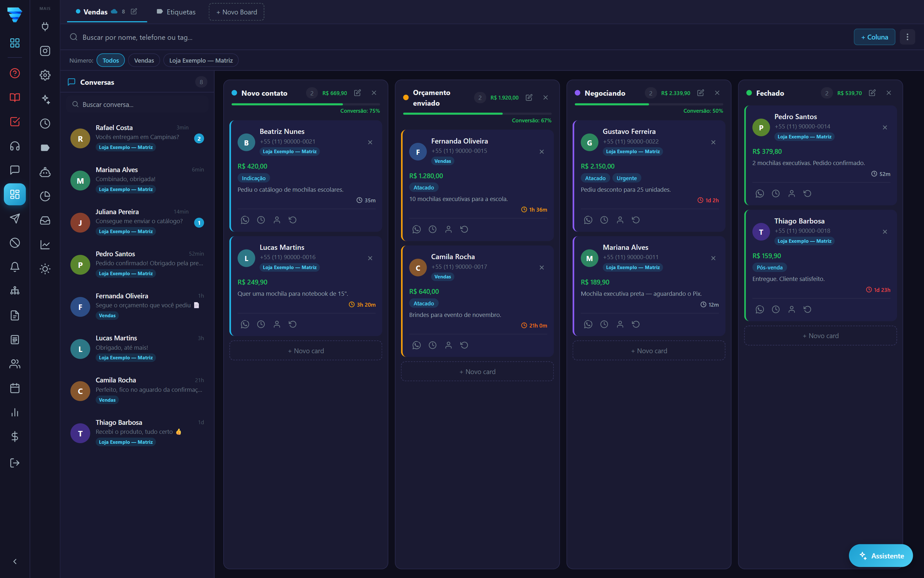Open WhatsApp chat on Beatriz Nunes card

(x=245, y=220)
